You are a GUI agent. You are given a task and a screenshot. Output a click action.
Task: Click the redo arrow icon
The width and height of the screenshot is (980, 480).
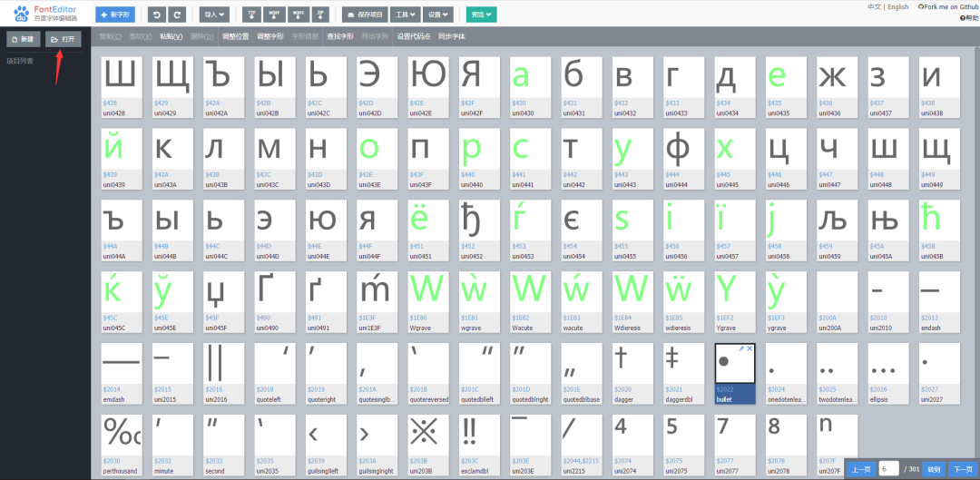[178, 14]
